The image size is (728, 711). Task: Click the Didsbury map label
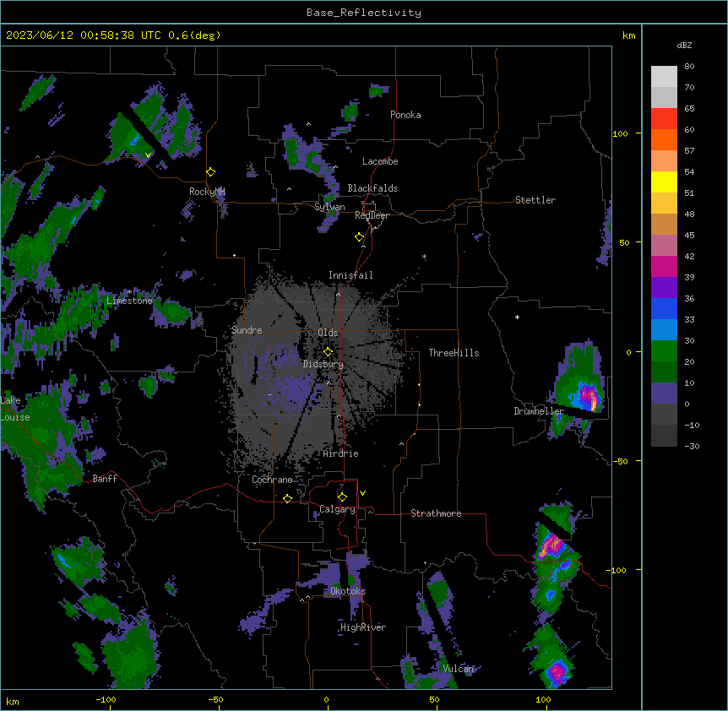pos(323,364)
